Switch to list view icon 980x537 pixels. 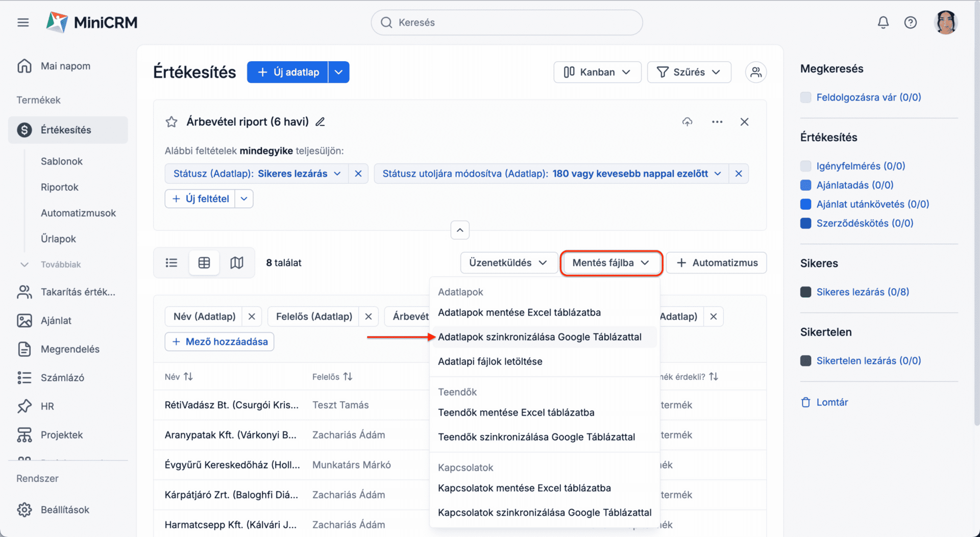click(171, 263)
